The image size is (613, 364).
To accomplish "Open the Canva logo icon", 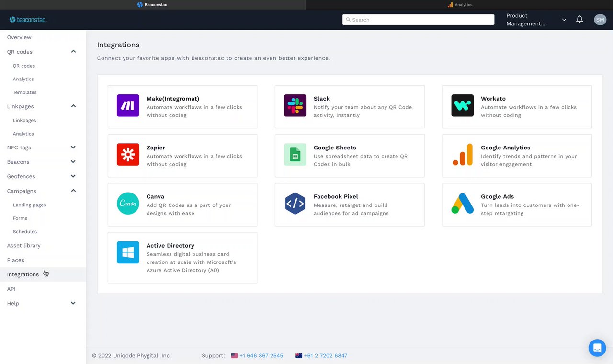I will click(x=128, y=204).
